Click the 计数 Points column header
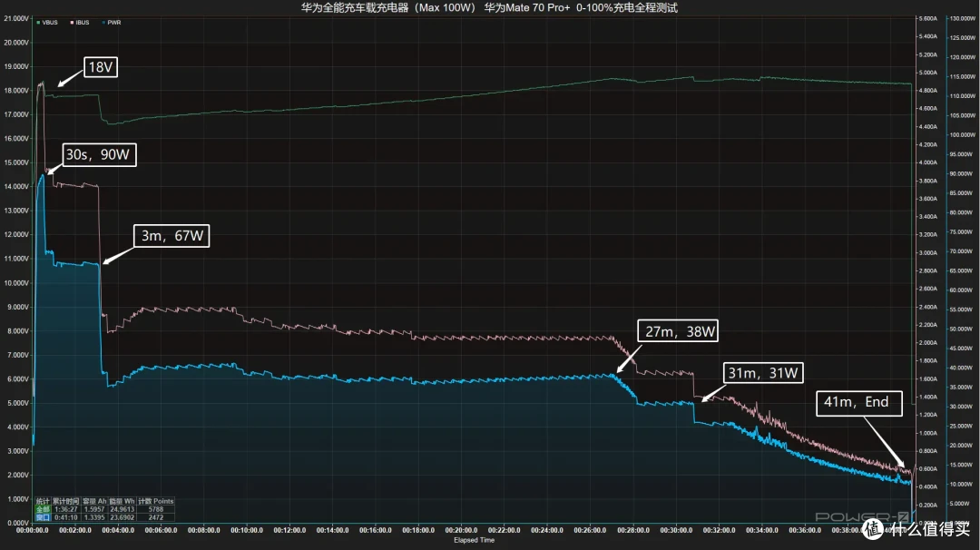Image resolution: width=980 pixels, height=550 pixels. click(x=156, y=501)
